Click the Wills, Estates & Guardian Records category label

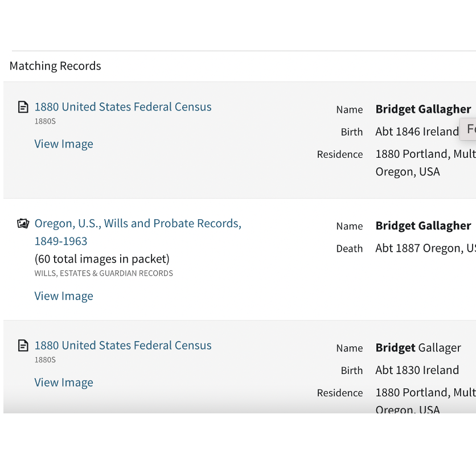(x=104, y=273)
